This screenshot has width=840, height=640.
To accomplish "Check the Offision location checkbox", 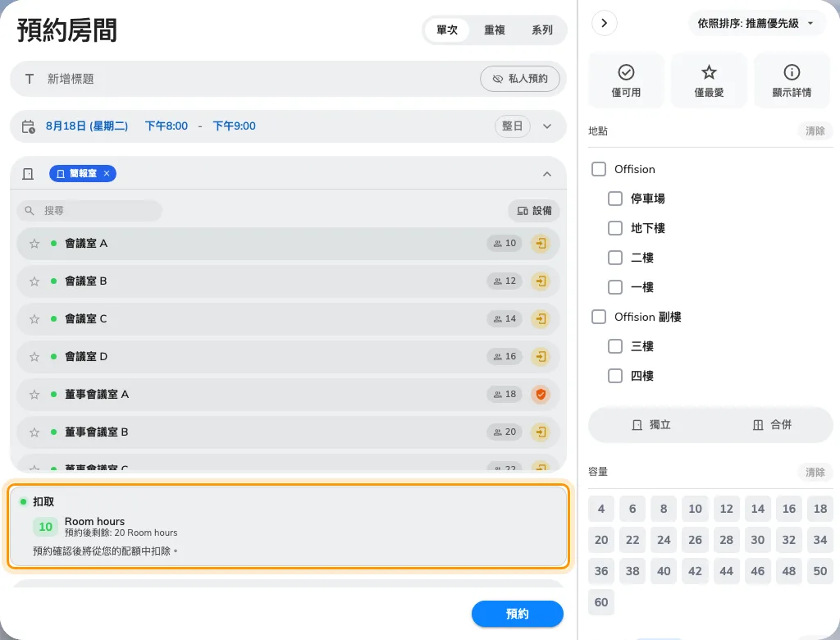I will point(598,169).
